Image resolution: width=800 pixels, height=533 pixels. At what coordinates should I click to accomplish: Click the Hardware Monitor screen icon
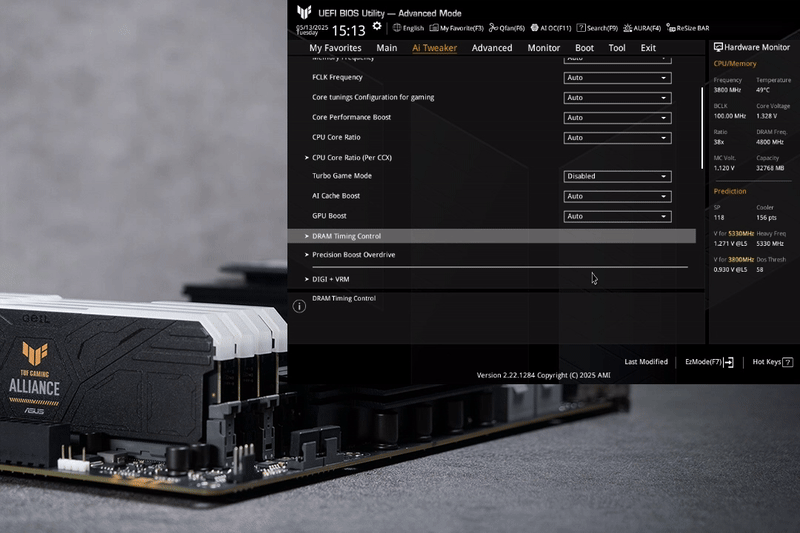718,47
